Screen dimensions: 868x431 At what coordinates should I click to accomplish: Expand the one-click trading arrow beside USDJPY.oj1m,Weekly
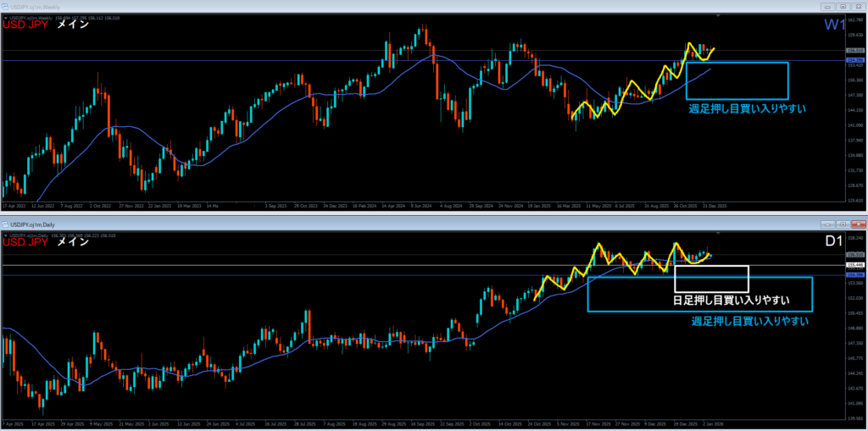click(x=5, y=19)
